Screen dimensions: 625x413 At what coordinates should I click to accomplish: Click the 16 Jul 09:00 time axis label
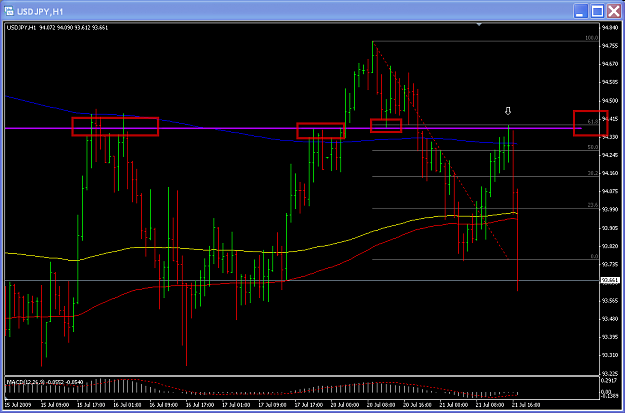[165, 405]
